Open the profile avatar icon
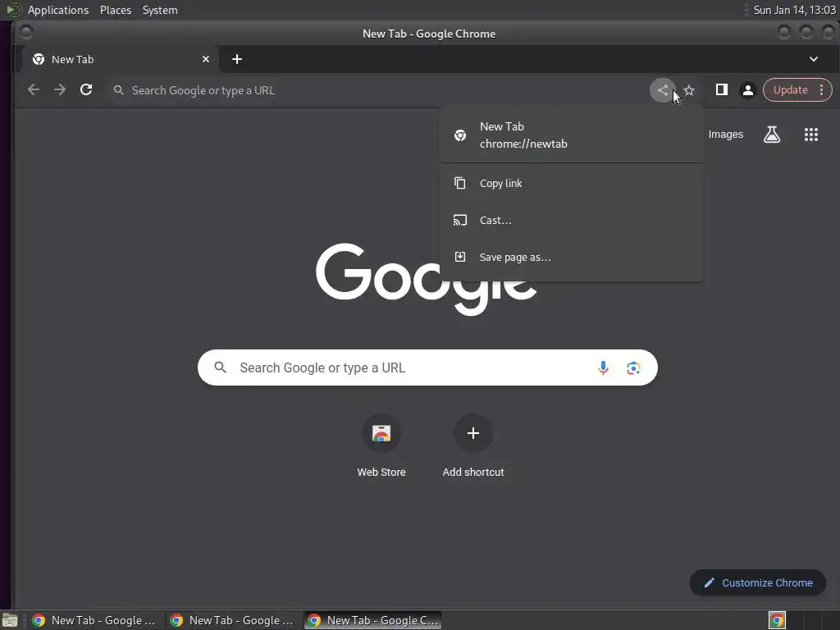Screen dimensions: 840x630 pos(748,90)
